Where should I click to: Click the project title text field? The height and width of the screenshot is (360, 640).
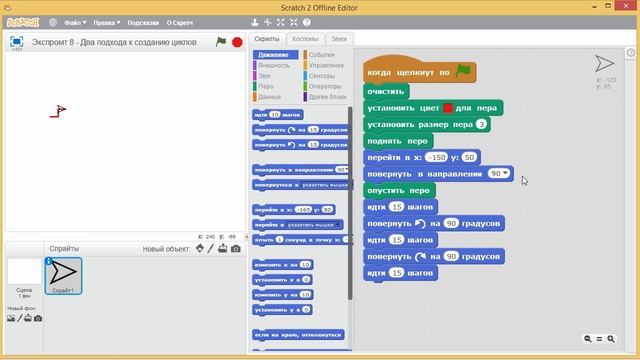click(114, 42)
